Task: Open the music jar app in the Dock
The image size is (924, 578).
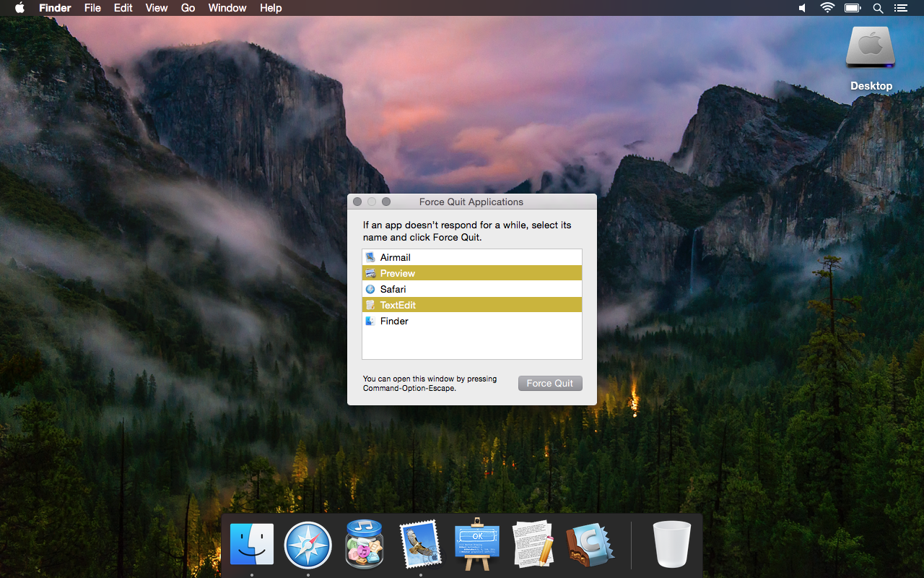Action: (x=365, y=544)
